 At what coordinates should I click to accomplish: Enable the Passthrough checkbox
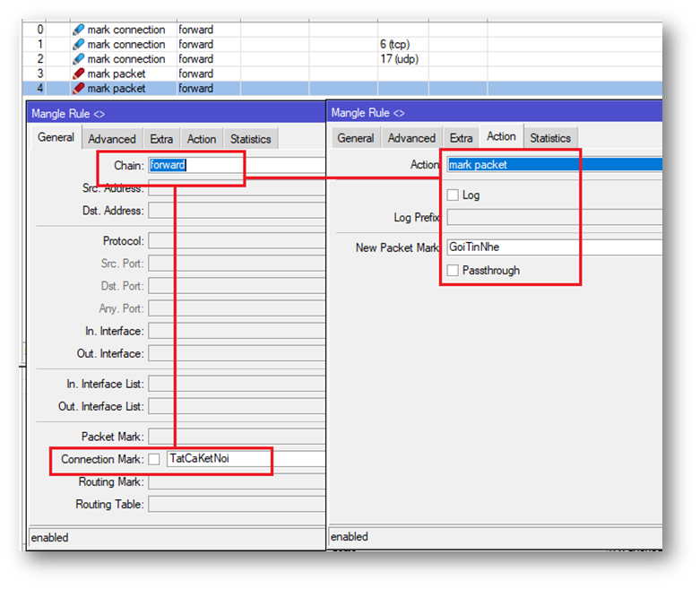coord(453,270)
